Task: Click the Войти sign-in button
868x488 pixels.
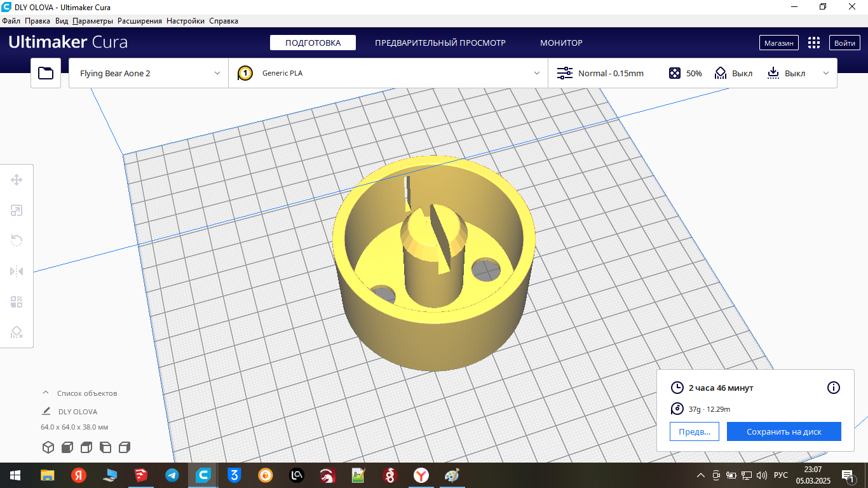Action: (x=845, y=43)
